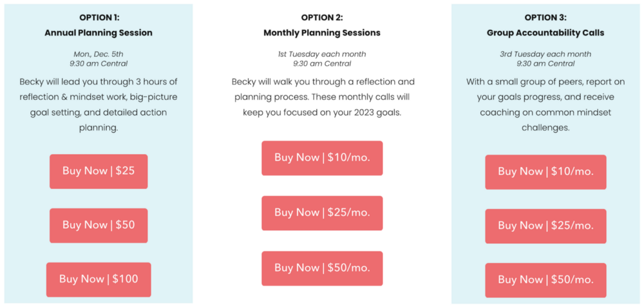Buy Monthly Planning Sessions at $50/mo.
The height and width of the screenshot is (307, 644).
point(322,268)
